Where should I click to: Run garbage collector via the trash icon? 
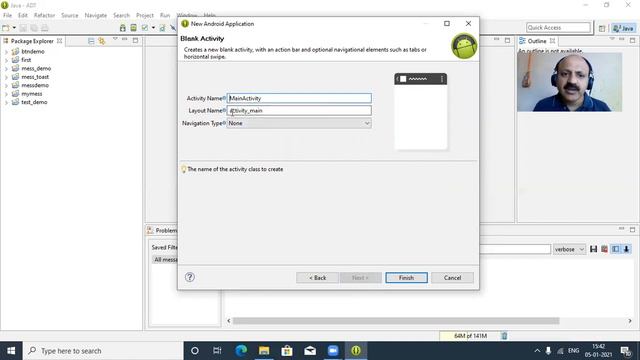tap(504, 336)
